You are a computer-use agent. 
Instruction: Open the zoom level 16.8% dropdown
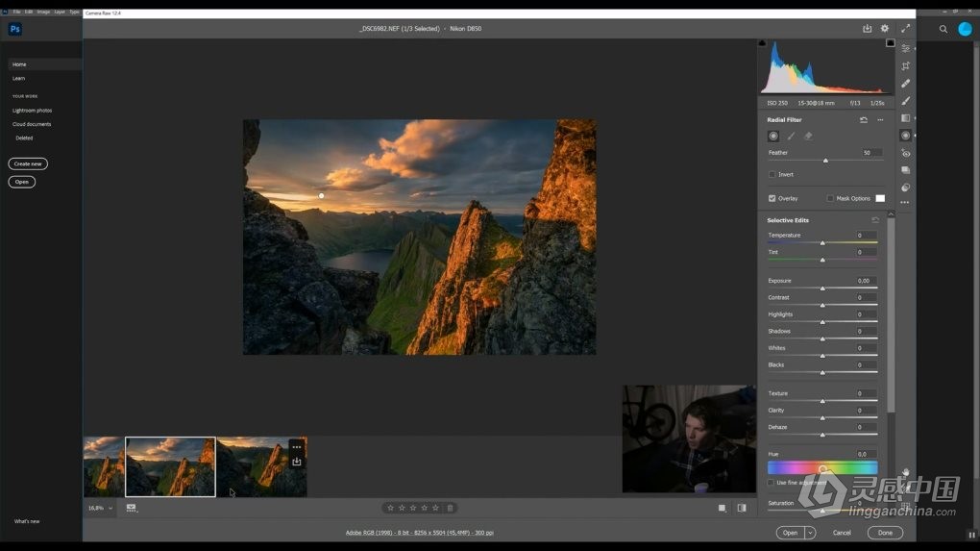pyautogui.click(x=101, y=508)
